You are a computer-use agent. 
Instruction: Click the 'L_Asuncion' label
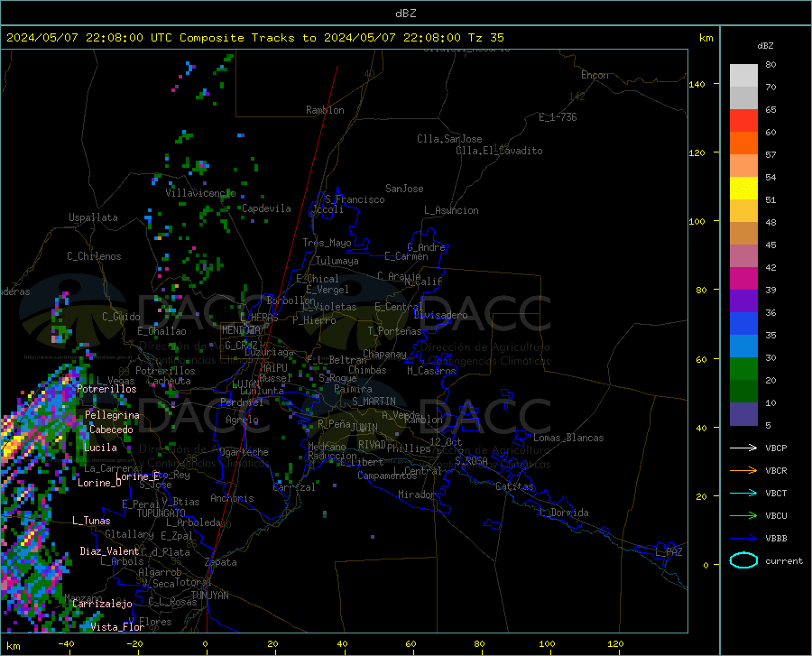coord(452,210)
